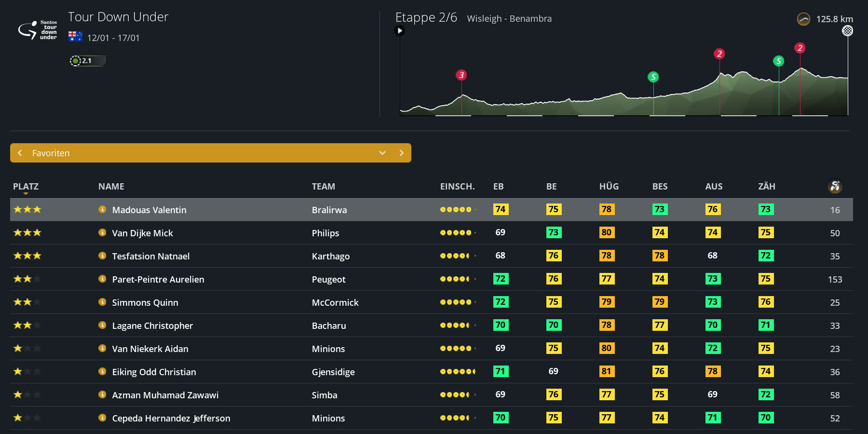The width and height of the screenshot is (868, 434).
Task: Click the first green sprint marker
Action: pos(653,77)
